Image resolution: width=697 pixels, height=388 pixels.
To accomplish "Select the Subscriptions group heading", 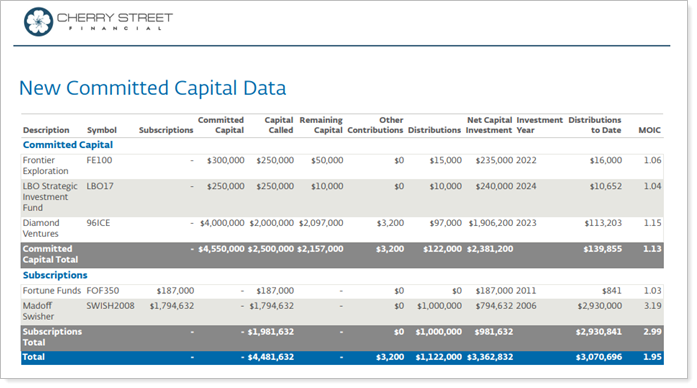I will (55, 275).
